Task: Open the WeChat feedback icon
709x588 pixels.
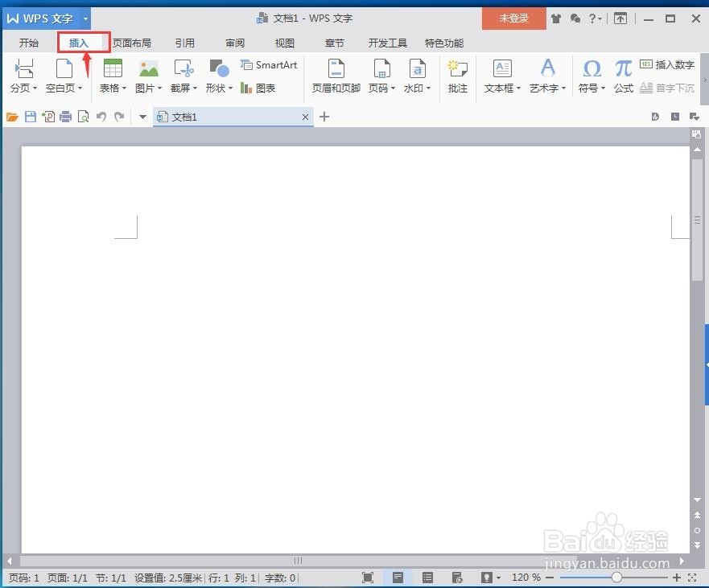Action: click(x=575, y=19)
